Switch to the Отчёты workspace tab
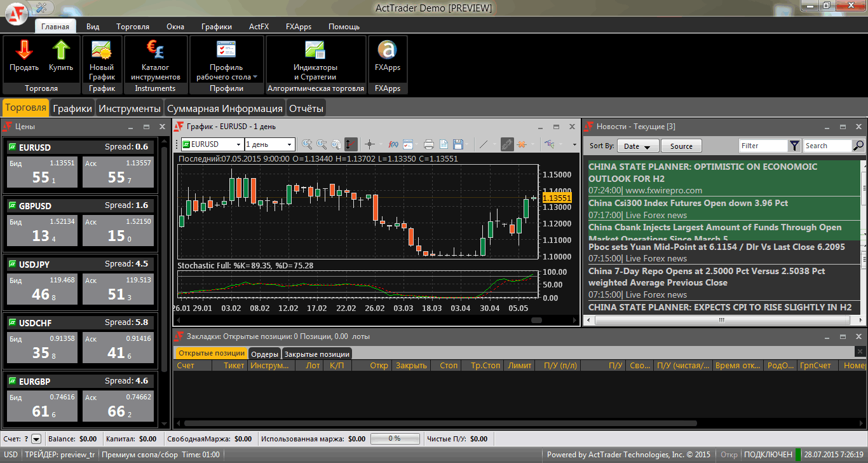 306,108
